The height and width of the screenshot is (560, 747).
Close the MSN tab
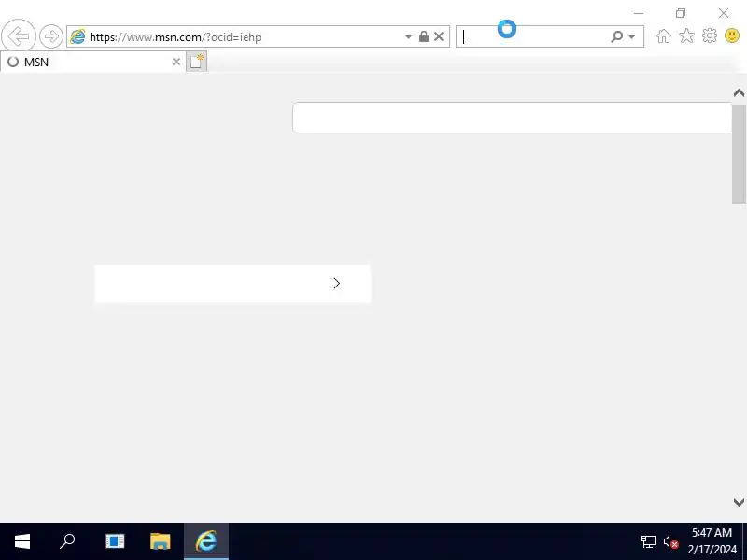pos(176,62)
